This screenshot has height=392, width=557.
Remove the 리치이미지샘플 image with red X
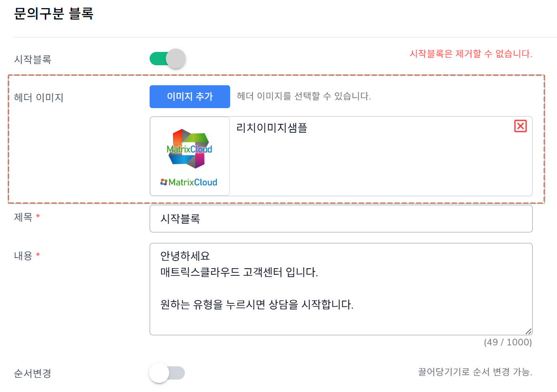(x=520, y=126)
